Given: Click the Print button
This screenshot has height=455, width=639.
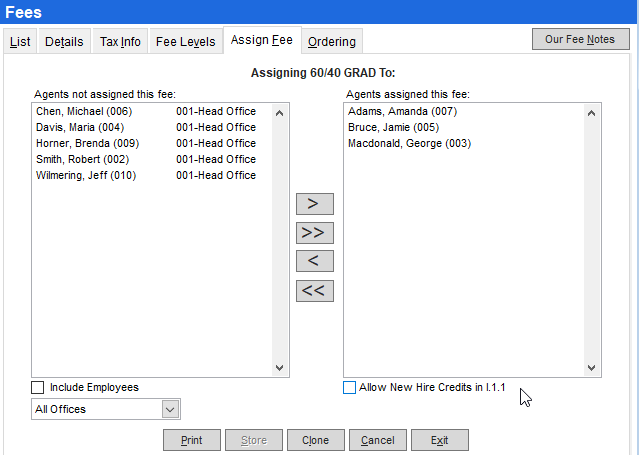Looking at the screenshot, I should (192, 440).
